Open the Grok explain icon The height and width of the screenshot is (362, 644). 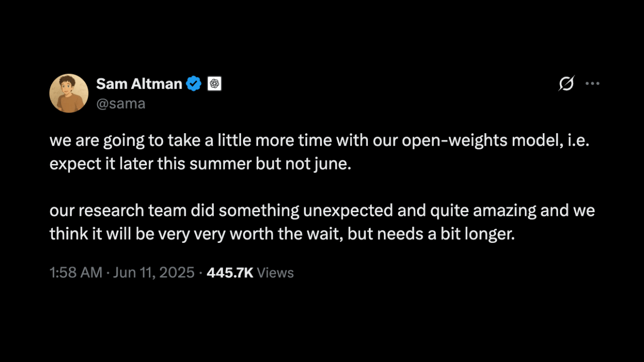[567, 83]
